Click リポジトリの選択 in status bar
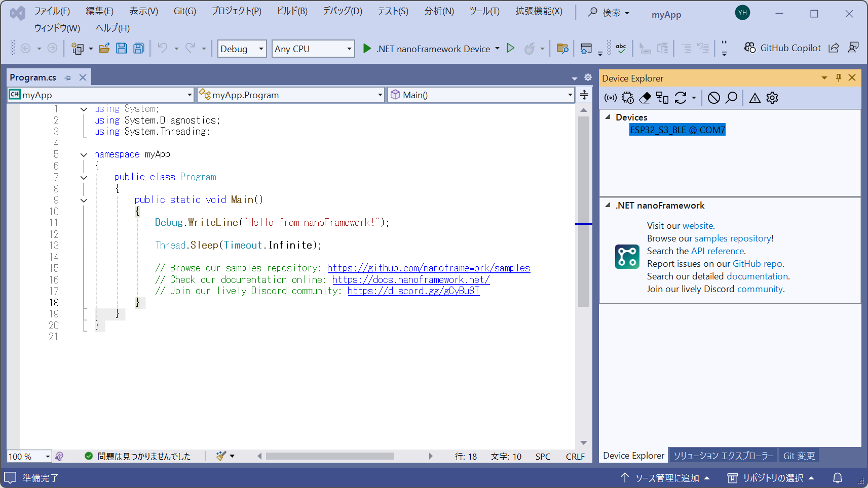 pyautogui.click(x=771, y=478)
